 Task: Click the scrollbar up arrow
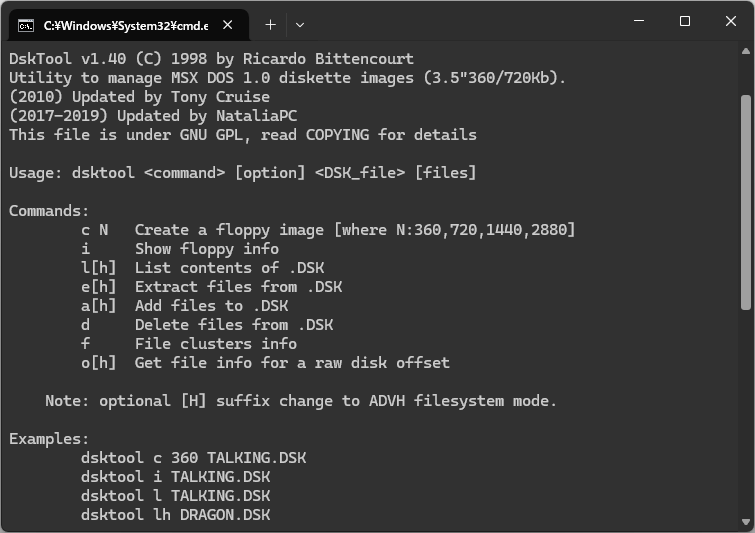click(746, 51)
